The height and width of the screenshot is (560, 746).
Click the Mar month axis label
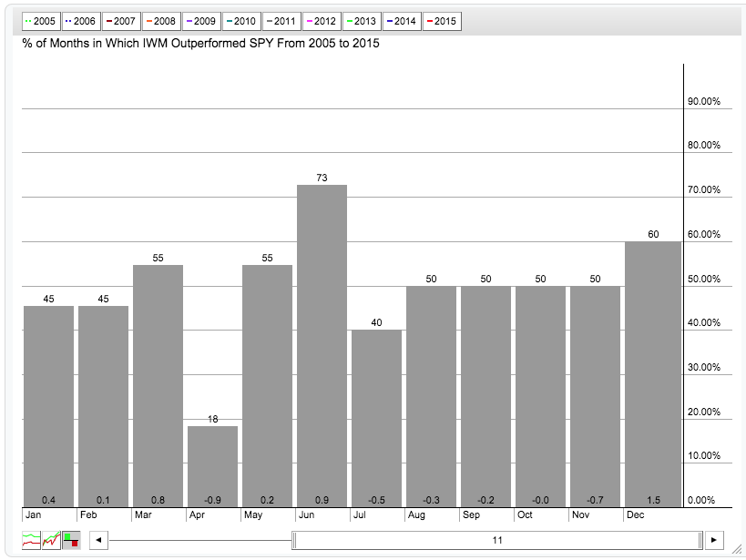[143, 514]
